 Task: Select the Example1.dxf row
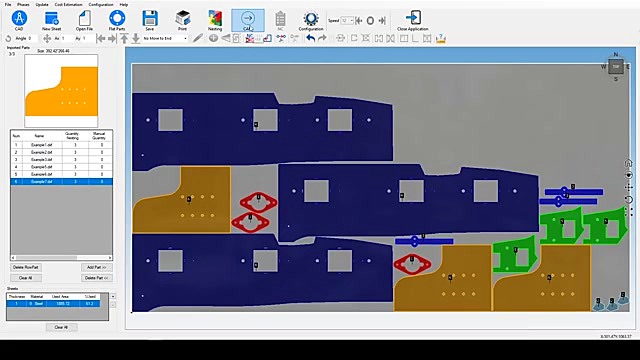pos(62,145)
